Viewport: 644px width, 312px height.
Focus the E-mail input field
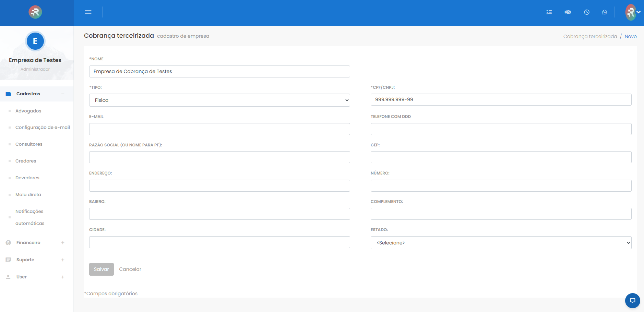coord(219,129)
